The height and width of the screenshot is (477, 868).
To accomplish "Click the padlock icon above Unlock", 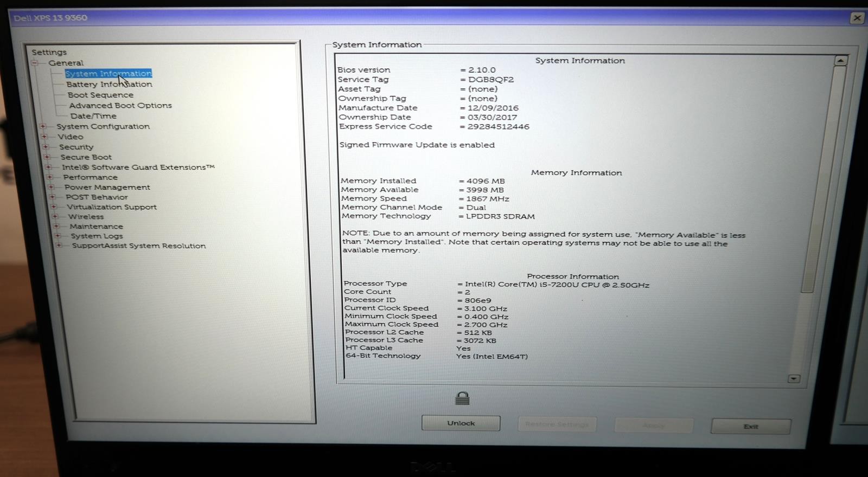I will pyautogui.click(x=462, y=399).
